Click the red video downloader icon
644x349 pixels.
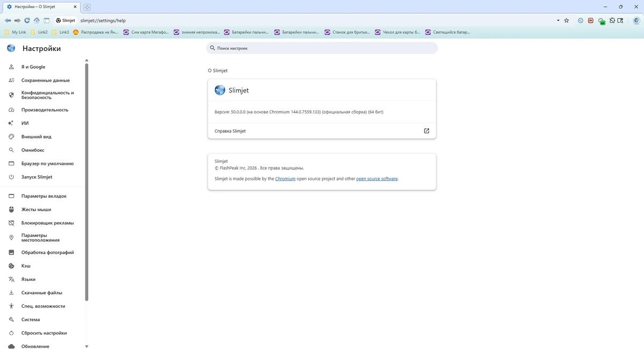pos(590,20)
